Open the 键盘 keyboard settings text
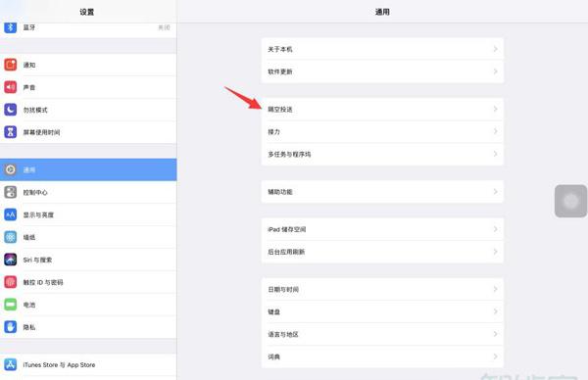Viewport: 588px width, 380px height. pos(273,311)
